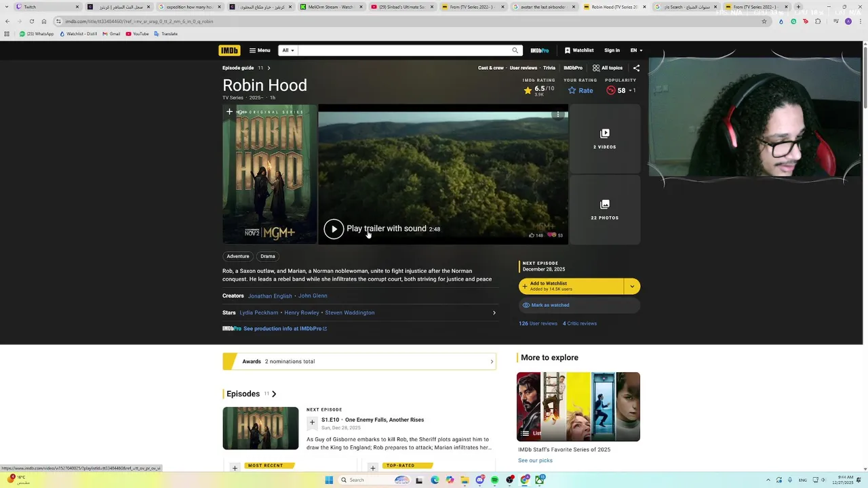This screenshot has height=488, width=868.
Task: Expand the Add to Watchlist dropdown arrow
Action: tap(632, 286)
